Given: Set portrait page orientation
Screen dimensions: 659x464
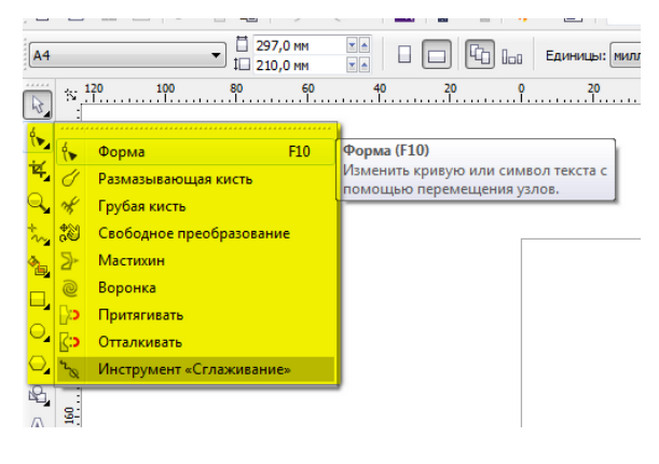Looking at the screenshot, I should (x=404, y=55).
